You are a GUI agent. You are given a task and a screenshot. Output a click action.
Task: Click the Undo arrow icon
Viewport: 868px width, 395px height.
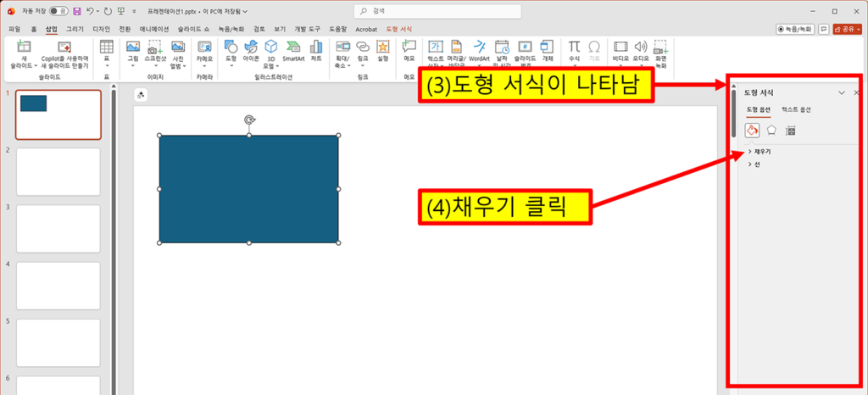coord(90,11)
